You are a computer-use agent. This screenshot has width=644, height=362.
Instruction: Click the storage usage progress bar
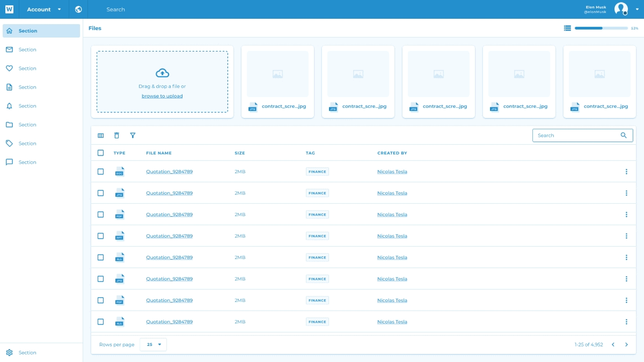click(x=601, y=28)
